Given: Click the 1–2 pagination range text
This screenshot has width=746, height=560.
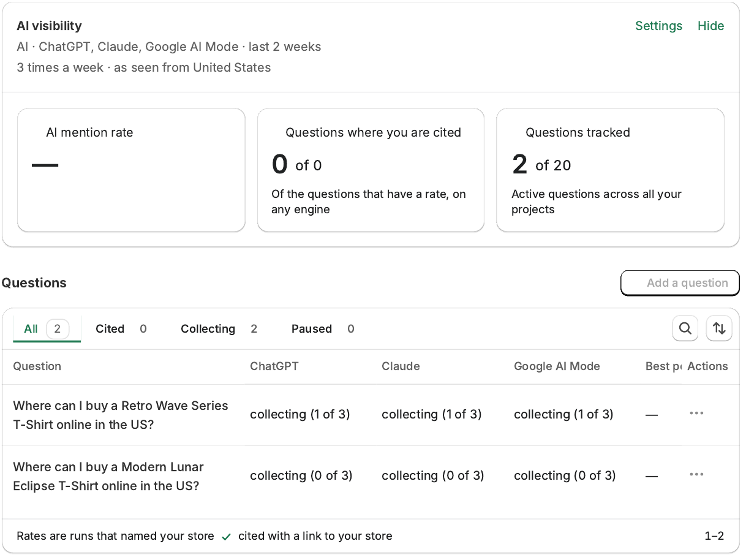Looking at the screenshot, I should coord(714,536).
